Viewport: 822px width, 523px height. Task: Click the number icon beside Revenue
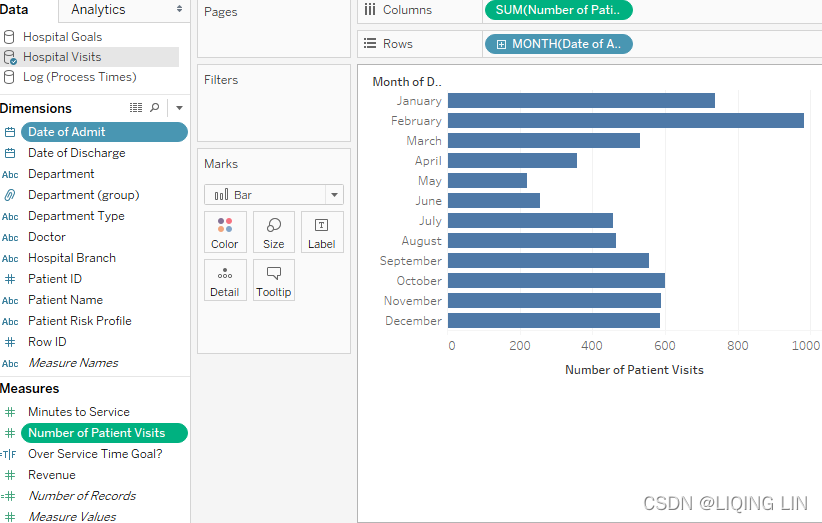[x=10, y=475]
